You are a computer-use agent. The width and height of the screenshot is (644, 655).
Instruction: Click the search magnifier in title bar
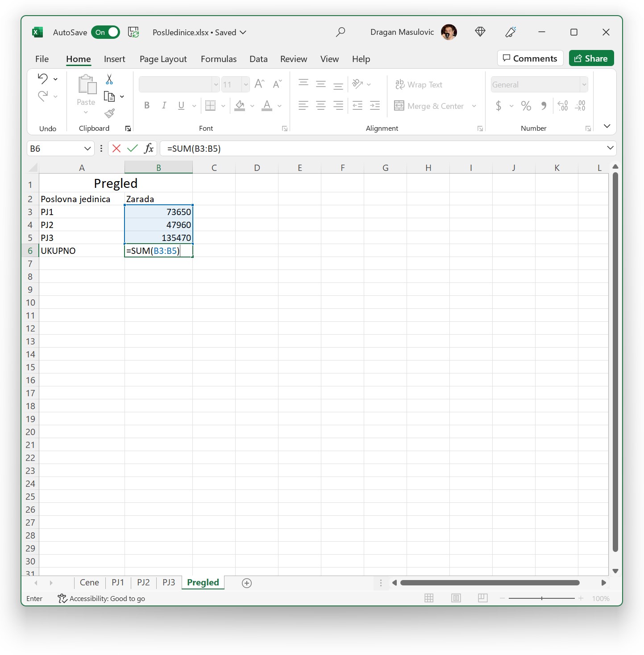click(x=341, y=32)
